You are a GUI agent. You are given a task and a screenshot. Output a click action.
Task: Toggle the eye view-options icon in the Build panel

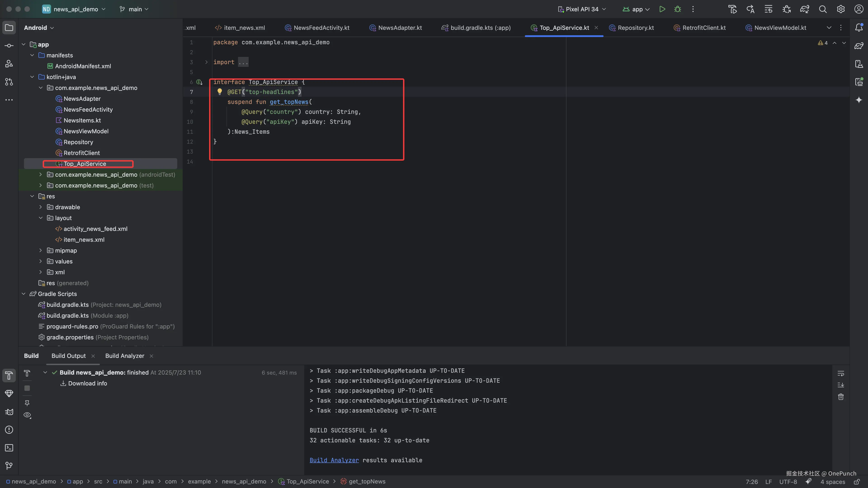27,415
